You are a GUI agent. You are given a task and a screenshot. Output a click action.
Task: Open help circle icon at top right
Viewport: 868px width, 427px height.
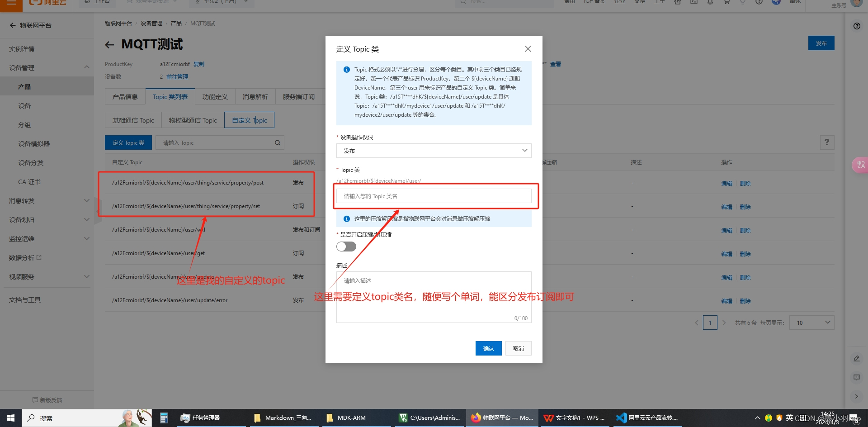coord(857,26)
